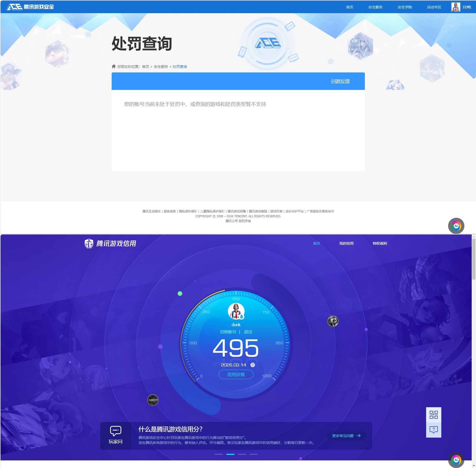Image resolution: width=476 pixels, height=468 pixels.
Task: Open the 问题反馈 feedback link
Action: point(340,81)
